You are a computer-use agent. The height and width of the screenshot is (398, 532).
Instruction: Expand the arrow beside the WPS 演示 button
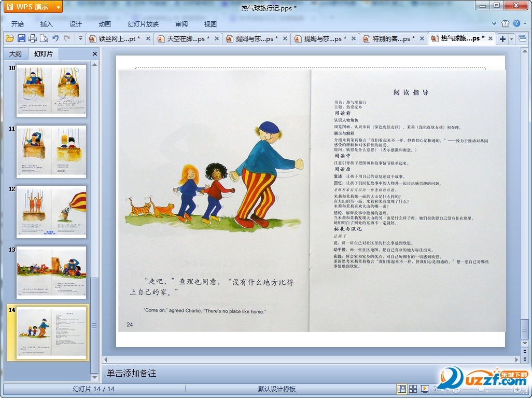tap(59, 7)
